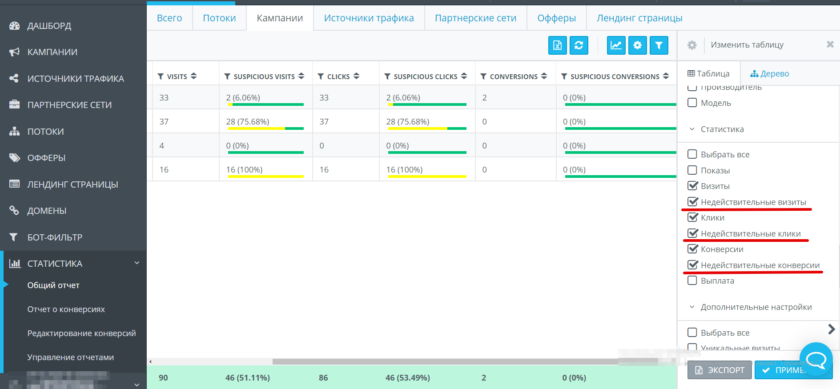Screen dimensions: 840x389
Task: Click the ЭКСПОРТ button
Action: click(x=719, y=370)
